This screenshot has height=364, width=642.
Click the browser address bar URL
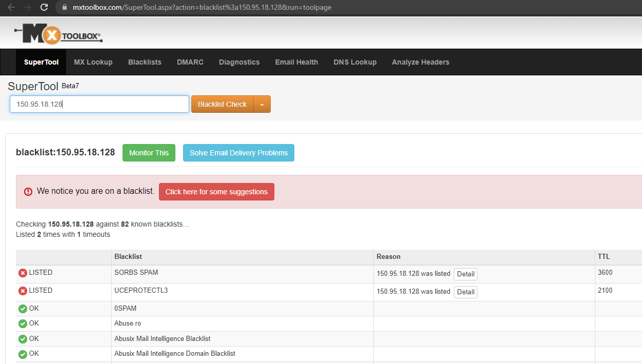202,8
